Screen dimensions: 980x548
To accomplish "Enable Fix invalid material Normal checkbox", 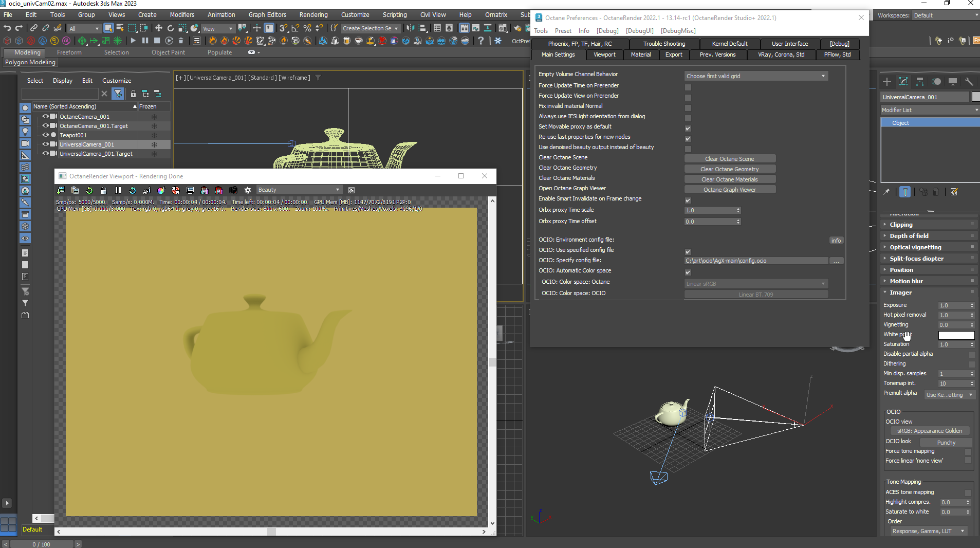I will (688, 108).
